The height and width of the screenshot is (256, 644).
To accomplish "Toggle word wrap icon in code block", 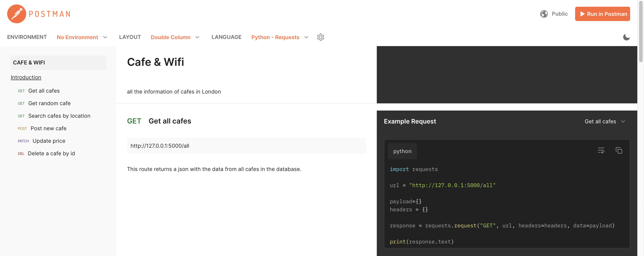I will [601, 150].
